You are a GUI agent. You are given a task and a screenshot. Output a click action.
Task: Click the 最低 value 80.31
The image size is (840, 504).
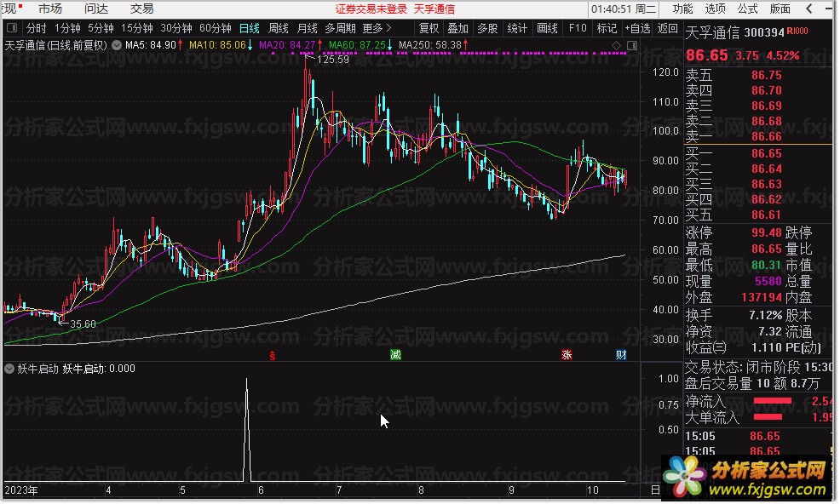point(766,265)
